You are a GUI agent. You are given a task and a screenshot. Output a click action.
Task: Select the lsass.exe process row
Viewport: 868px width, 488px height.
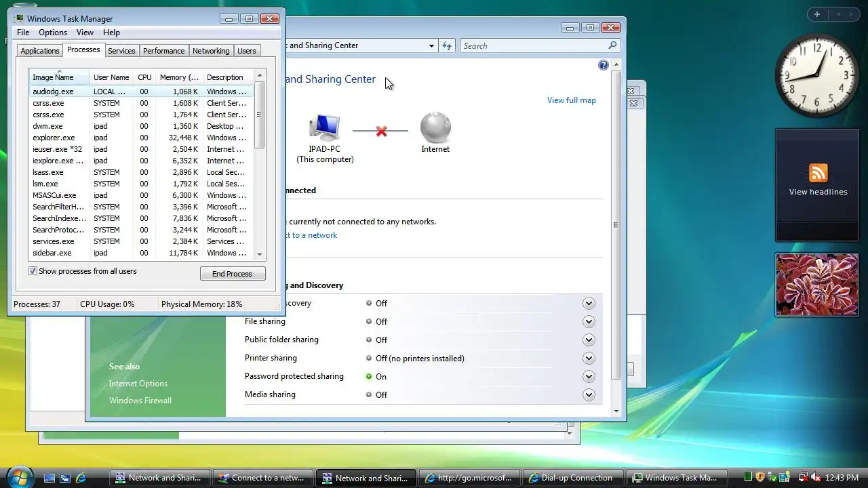pos(141,172)
